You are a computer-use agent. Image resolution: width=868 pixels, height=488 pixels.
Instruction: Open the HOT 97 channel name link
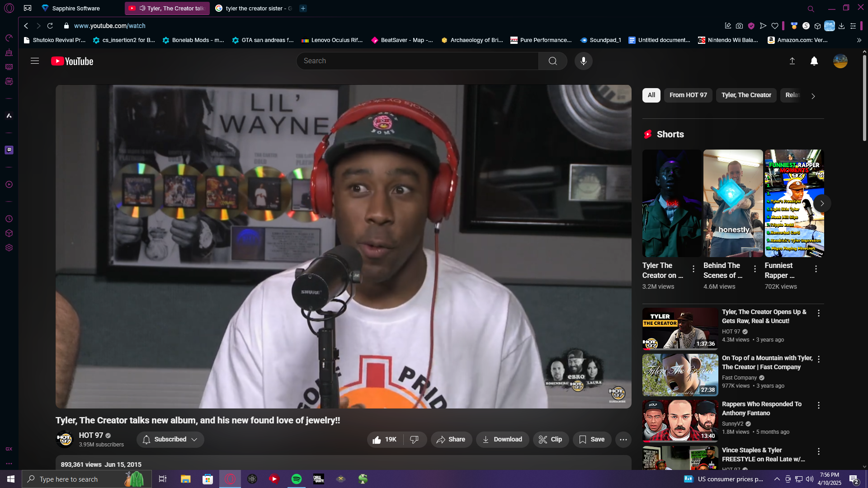(x=91, y=435)
